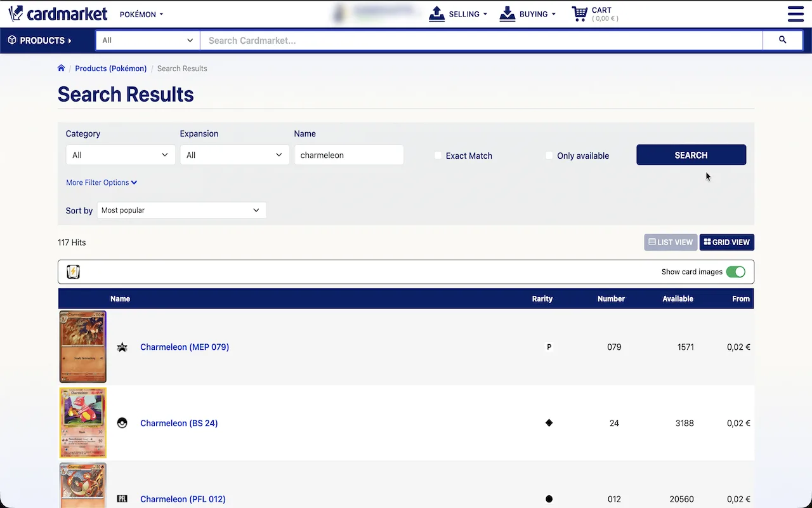Click the card number 012
Viewport: 812px width, 508px height.
[x=614, y=499]
